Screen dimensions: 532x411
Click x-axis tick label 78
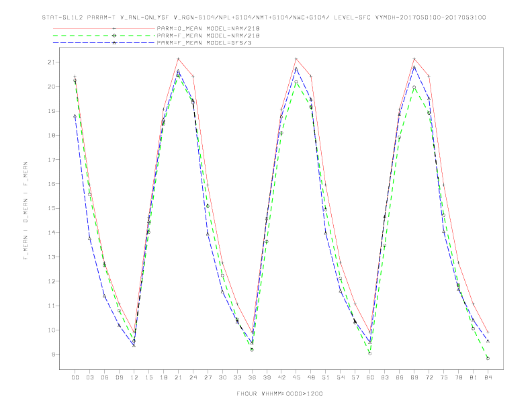point(458,377)
